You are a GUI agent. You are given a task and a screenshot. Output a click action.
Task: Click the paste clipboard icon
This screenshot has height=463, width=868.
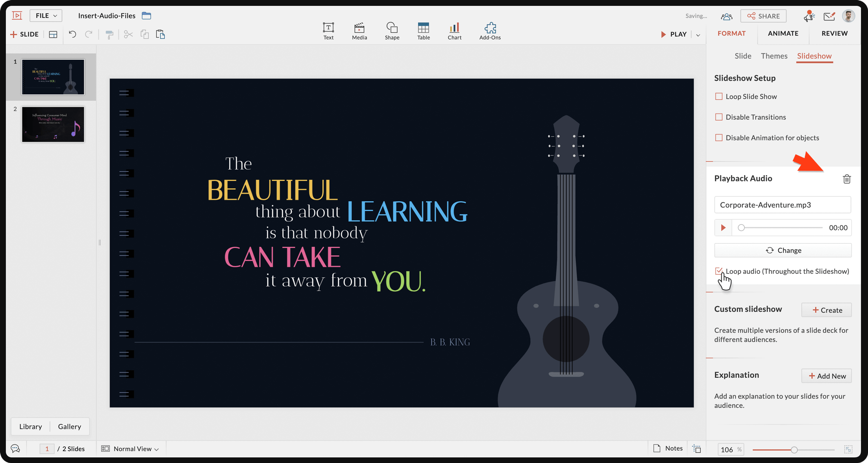pyautogui.click(x=160, y=34)
